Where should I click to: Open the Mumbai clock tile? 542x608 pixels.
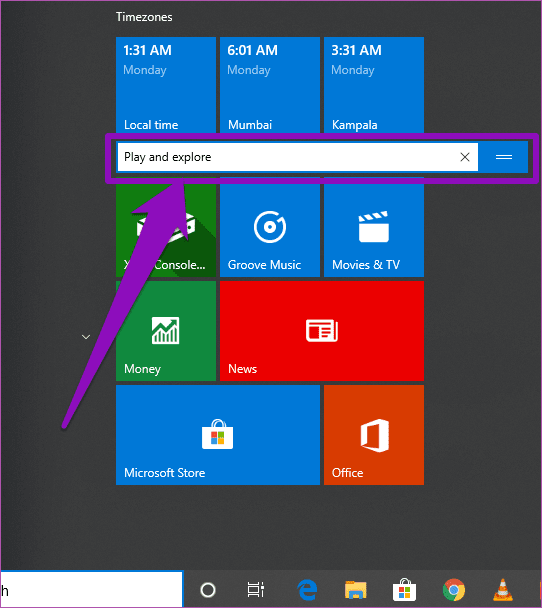tap(270, 85)
